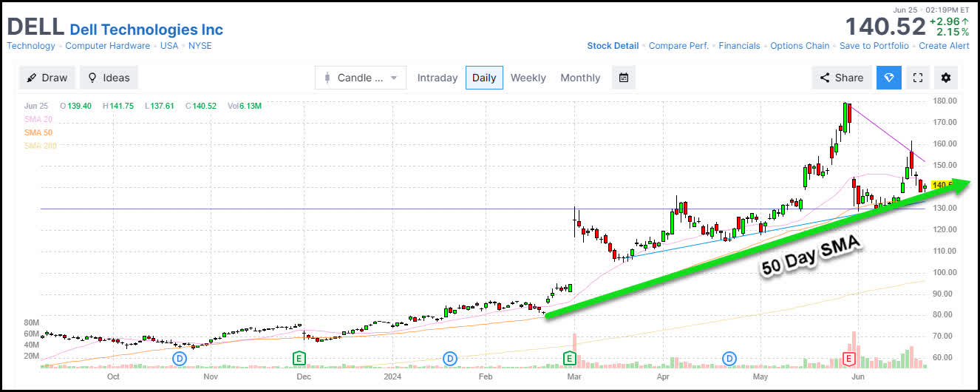Image resolution: width=980 pixels, height=392 pixels.
Task: Click the DELL ticker symbol
Action: coord(35,27)
